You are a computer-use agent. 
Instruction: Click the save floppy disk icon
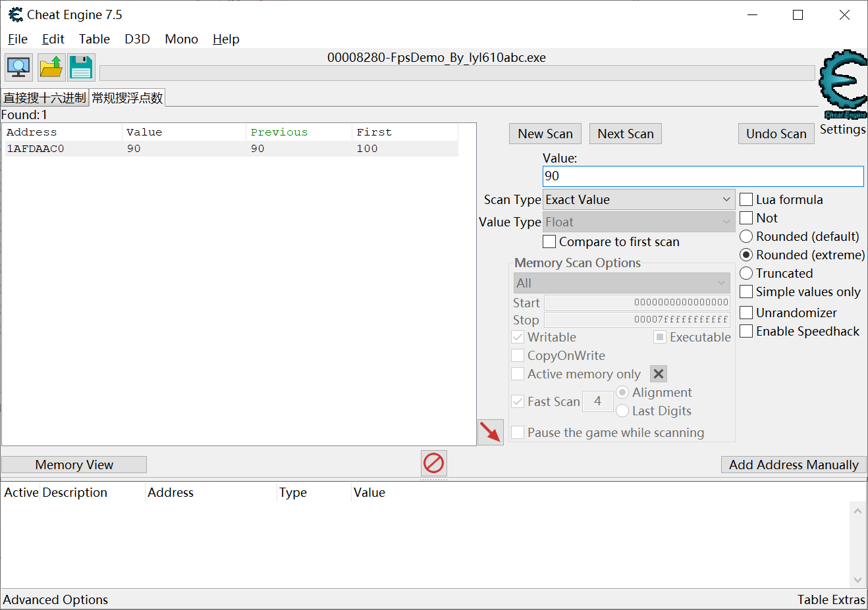click(x=81, y=67)
